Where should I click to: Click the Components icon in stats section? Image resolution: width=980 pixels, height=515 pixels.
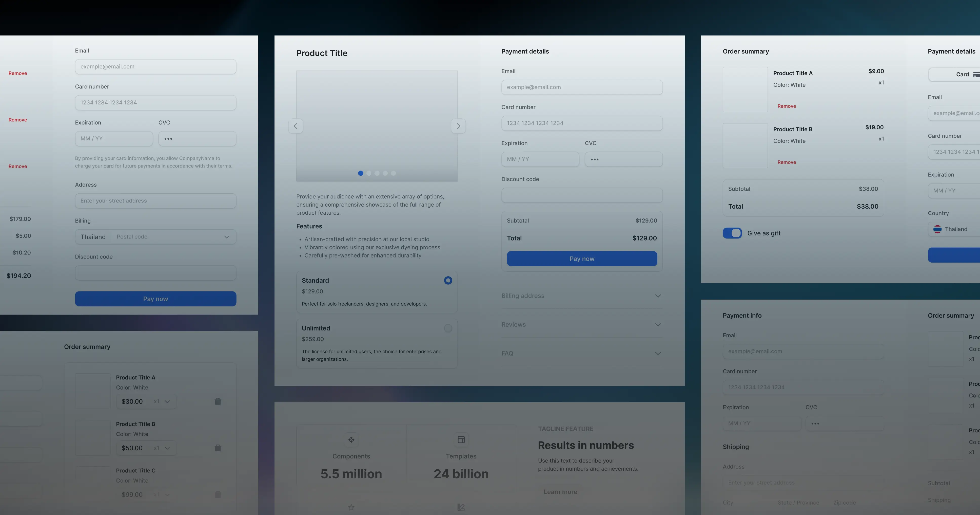click(351, 440)
